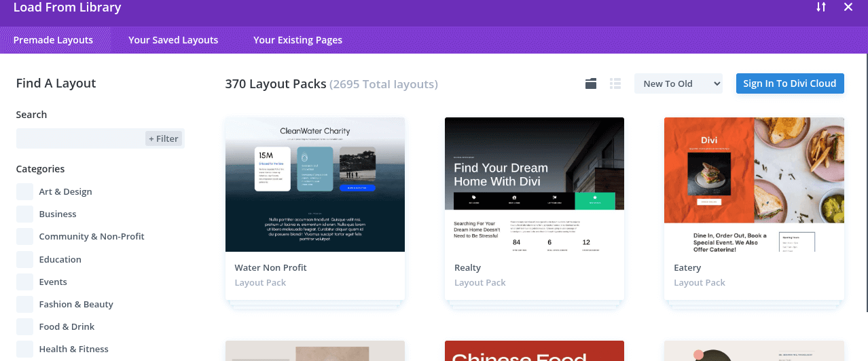Enable the Education category filter
868x361 pixels.
click(x=25, y=259)
